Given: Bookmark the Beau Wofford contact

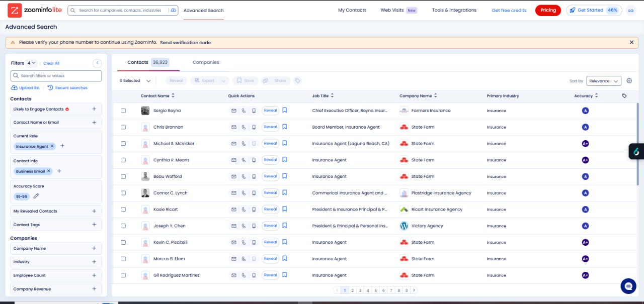Looking at the screenshot, I should (x=284, y=176).
